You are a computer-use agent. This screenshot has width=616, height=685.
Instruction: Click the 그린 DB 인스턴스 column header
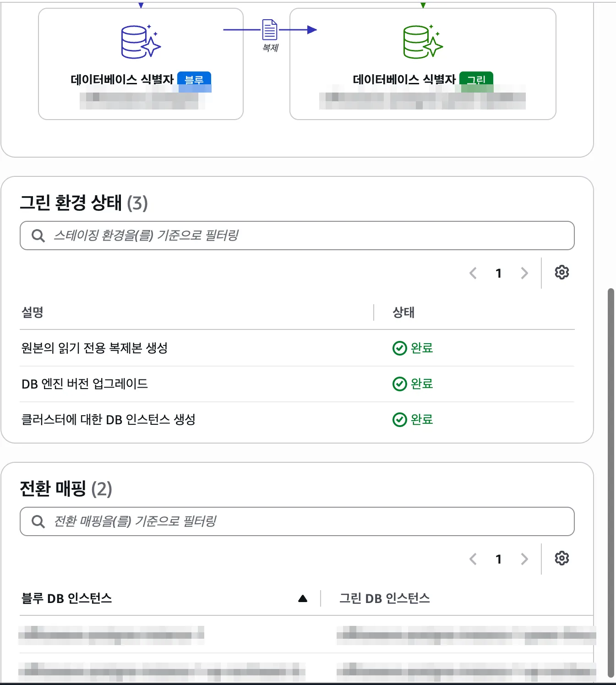click(385, 598)
